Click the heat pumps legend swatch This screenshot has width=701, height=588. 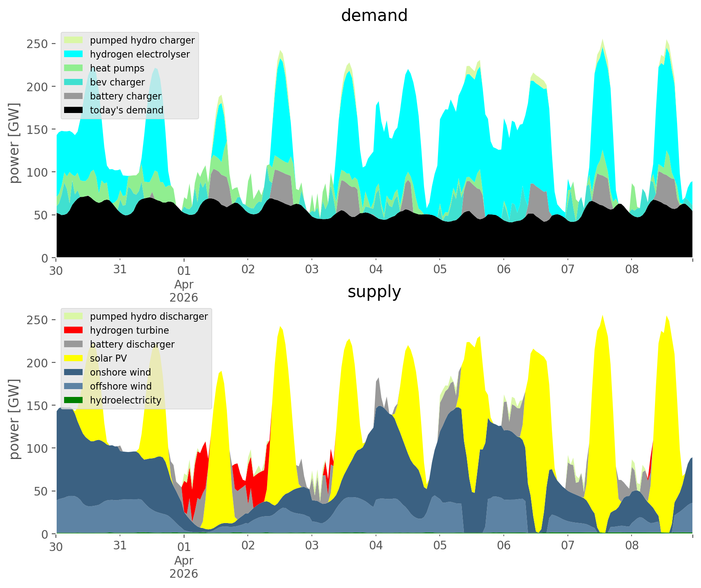coord(74,68)
